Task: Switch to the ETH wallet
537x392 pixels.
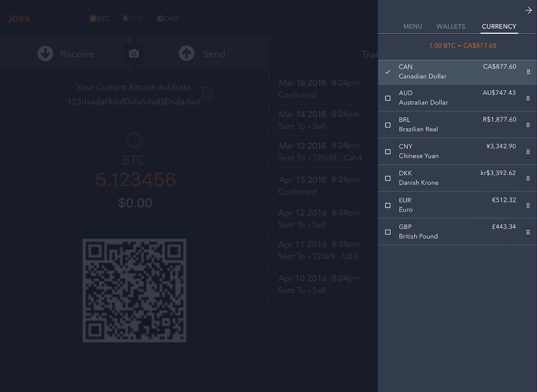Action: (133, 19)
